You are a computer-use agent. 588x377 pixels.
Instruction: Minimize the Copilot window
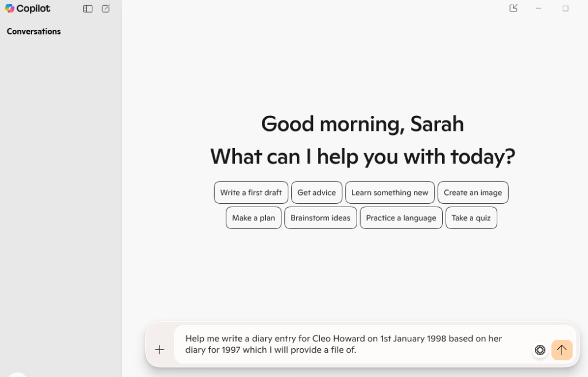(539, 9)
